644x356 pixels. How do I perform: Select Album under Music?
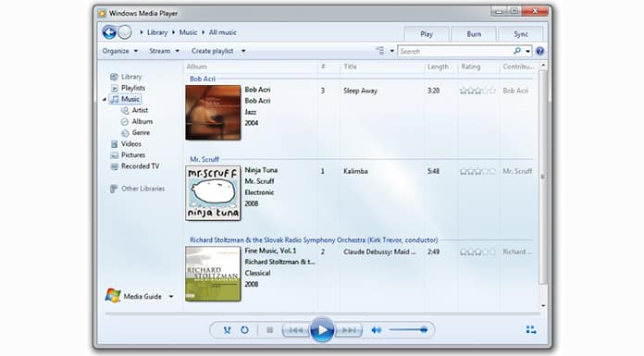137,121
